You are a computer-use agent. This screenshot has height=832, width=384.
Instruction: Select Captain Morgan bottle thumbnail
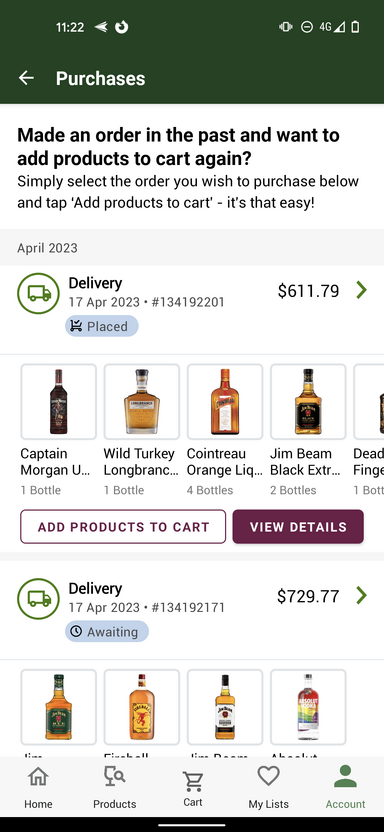pyautogui.click(x=58, y=402)
